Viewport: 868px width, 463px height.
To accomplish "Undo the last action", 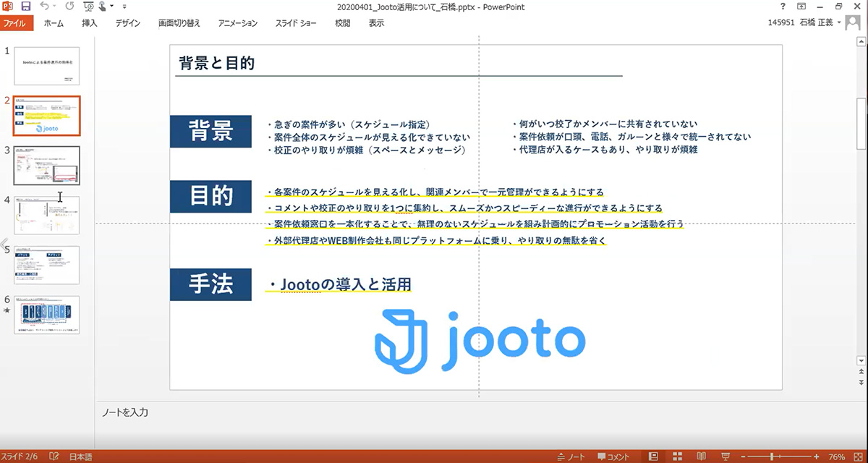I will click(x=44, y=7).
